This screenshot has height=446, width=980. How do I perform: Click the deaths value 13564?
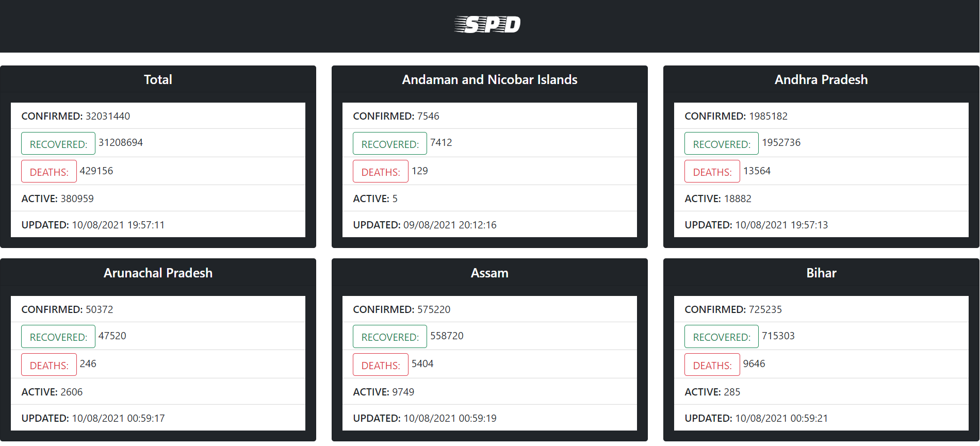[757, 171]
